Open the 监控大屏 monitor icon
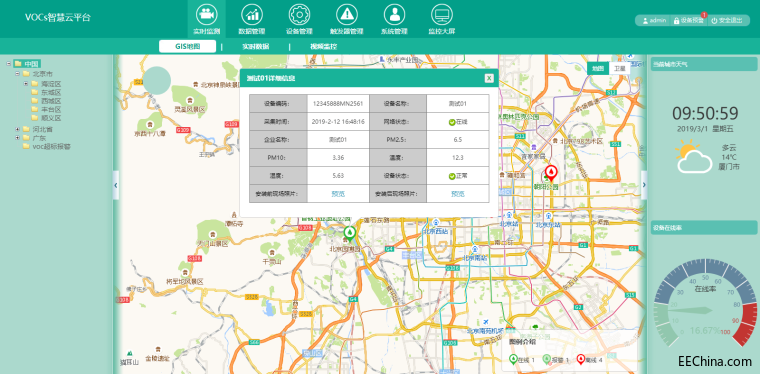 coord(442,14)
